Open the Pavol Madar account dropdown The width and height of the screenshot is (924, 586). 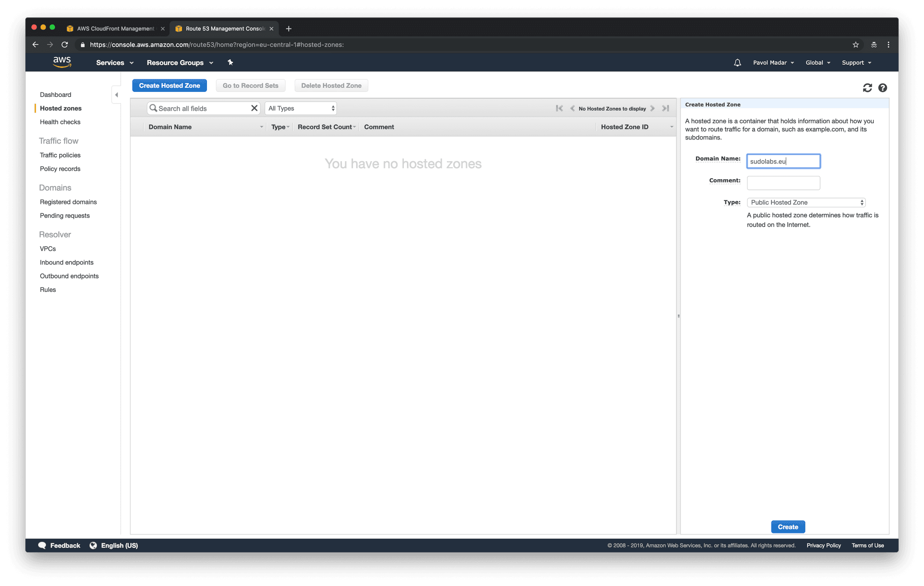[x=773, y=62]
